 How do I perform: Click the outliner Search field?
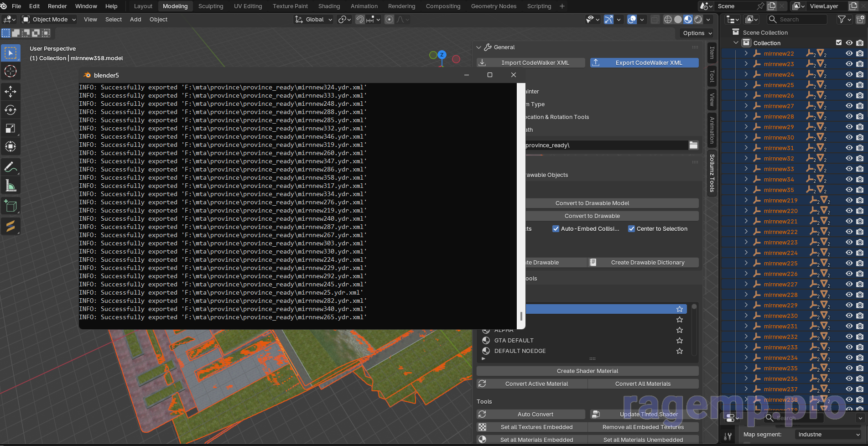point(797,19)
